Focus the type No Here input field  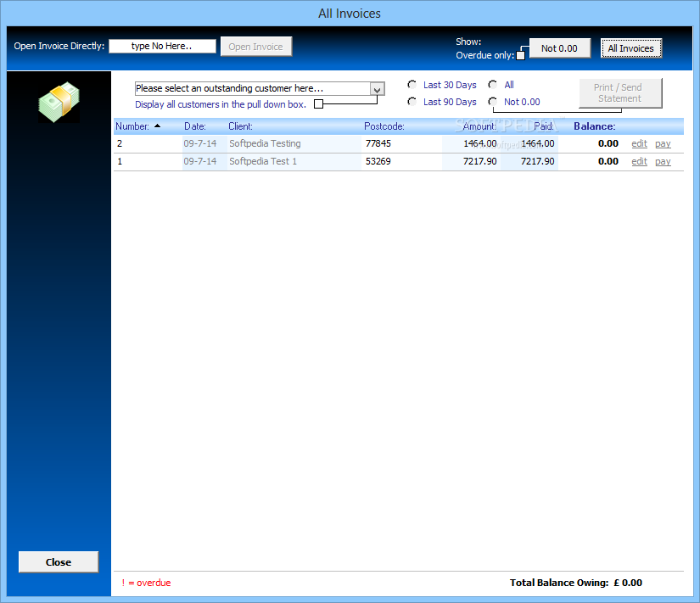tap(163, 46)
